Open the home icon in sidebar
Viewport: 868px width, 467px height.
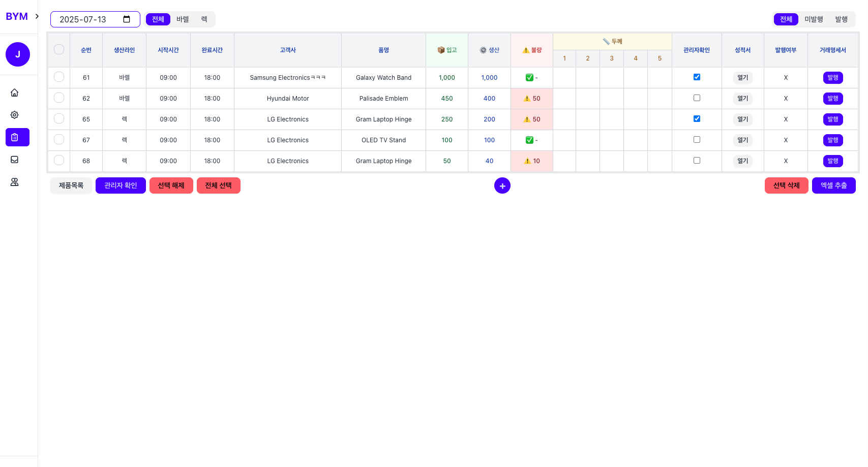point(15,92)
